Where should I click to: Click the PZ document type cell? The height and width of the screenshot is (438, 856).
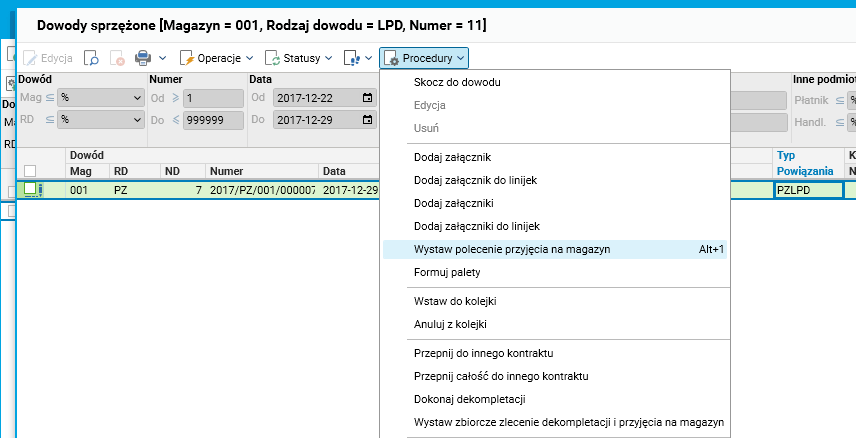[x=135, y=190]
